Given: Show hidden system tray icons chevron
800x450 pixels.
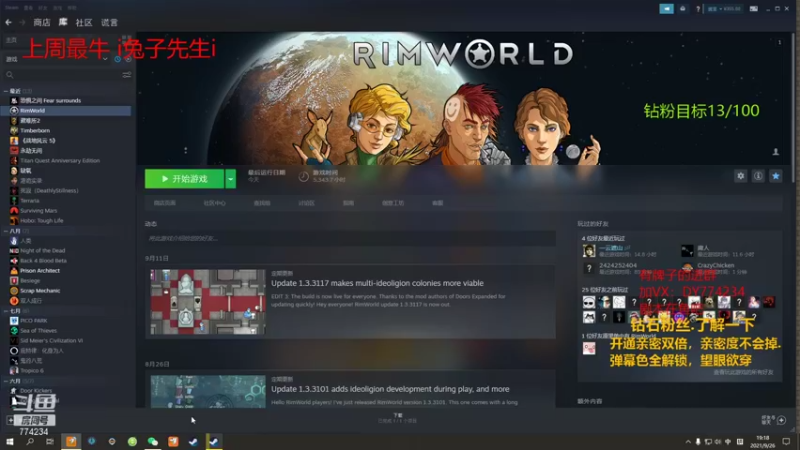Looking at the screenshot, I should click(x=688, y=441).
